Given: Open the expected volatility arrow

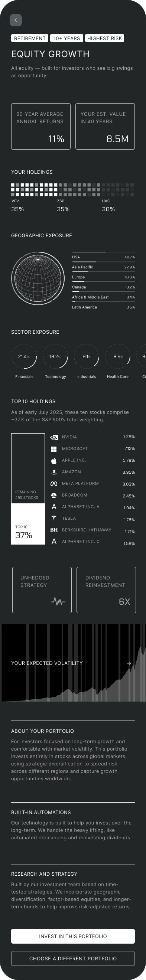Looking at the screenshot, I should coord(129,663).
